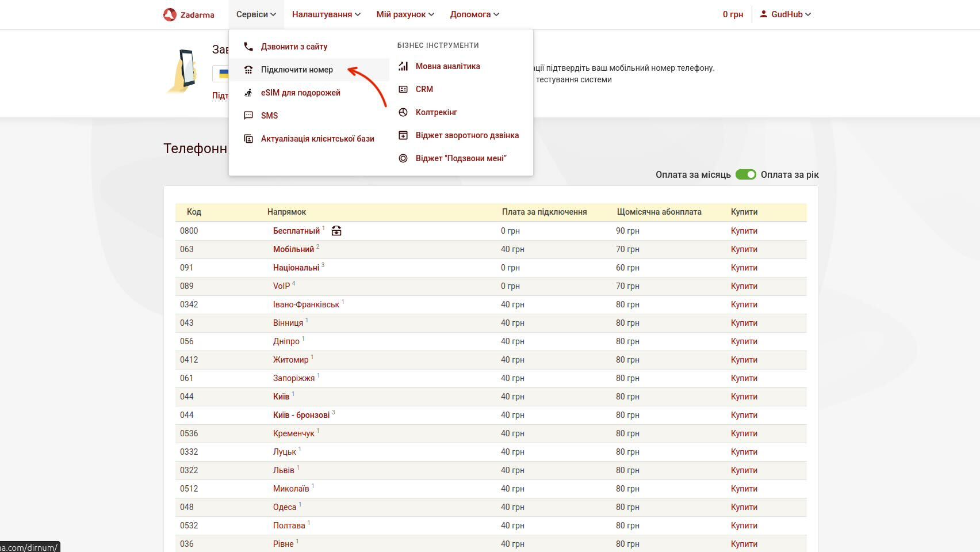Click the Запоріжжя direction link
Screen dimensions: 980x552
pyautogui.click(x=294, y=378)
